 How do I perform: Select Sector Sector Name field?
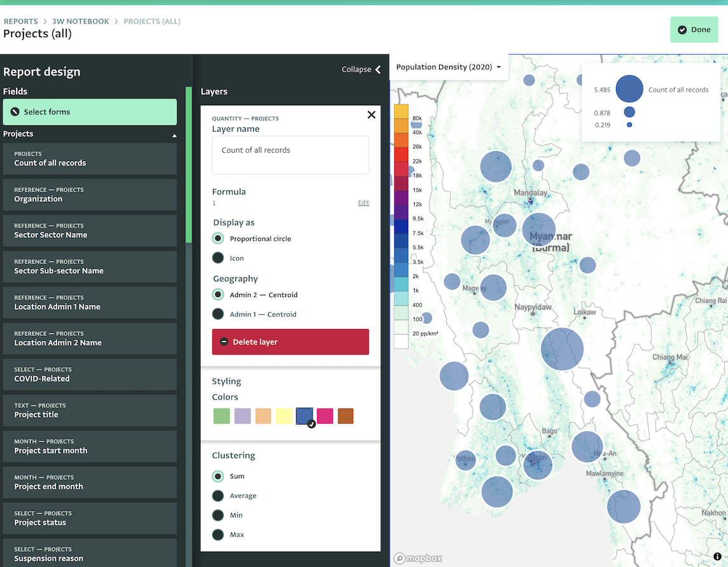(x=90, y=231)
